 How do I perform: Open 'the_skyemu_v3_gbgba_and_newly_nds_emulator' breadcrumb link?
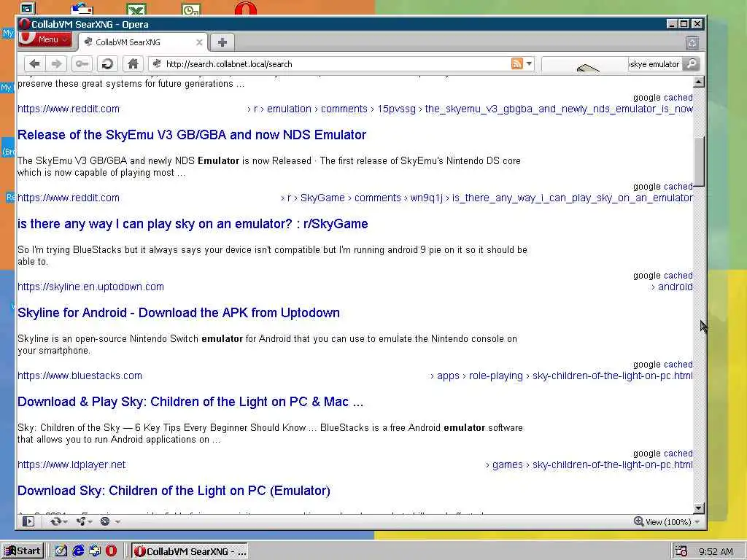click(x=559, y=109)
